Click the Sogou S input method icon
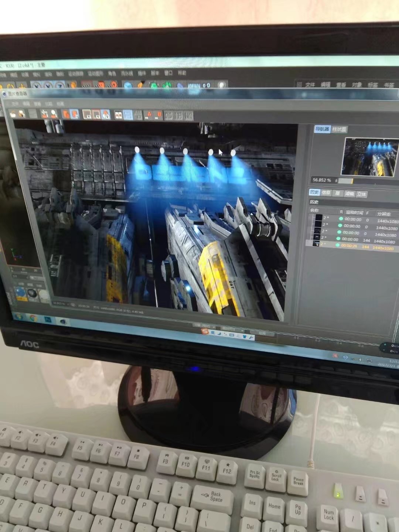The image size is (399, 532). 205,331
